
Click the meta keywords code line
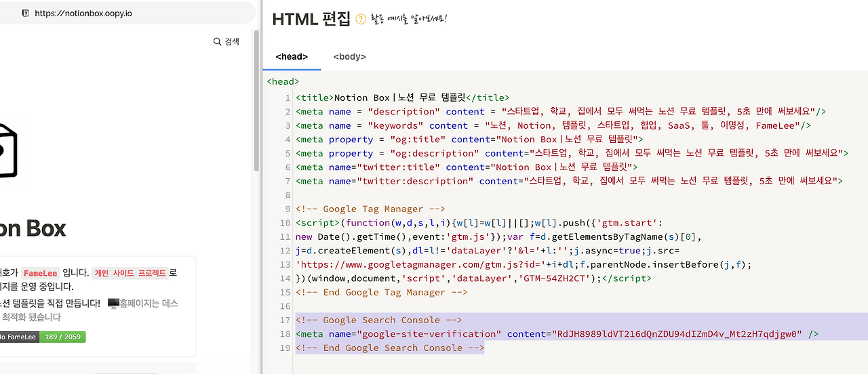pyautogui.click(x=553, y=125)
